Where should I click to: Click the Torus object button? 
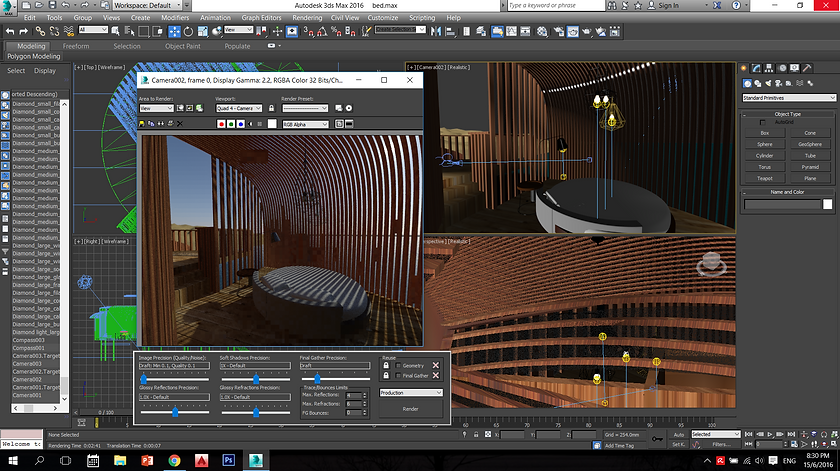tap(764, 167)
